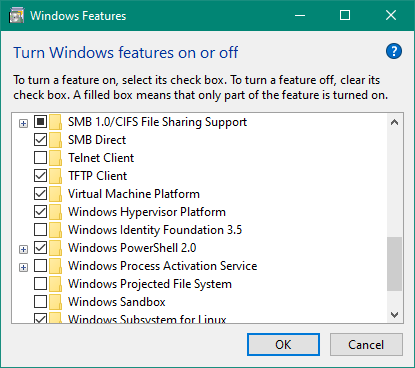Select SMB 1.0/CIFS File Sharing Support label

pyautogui.click(x=157, y=122)
